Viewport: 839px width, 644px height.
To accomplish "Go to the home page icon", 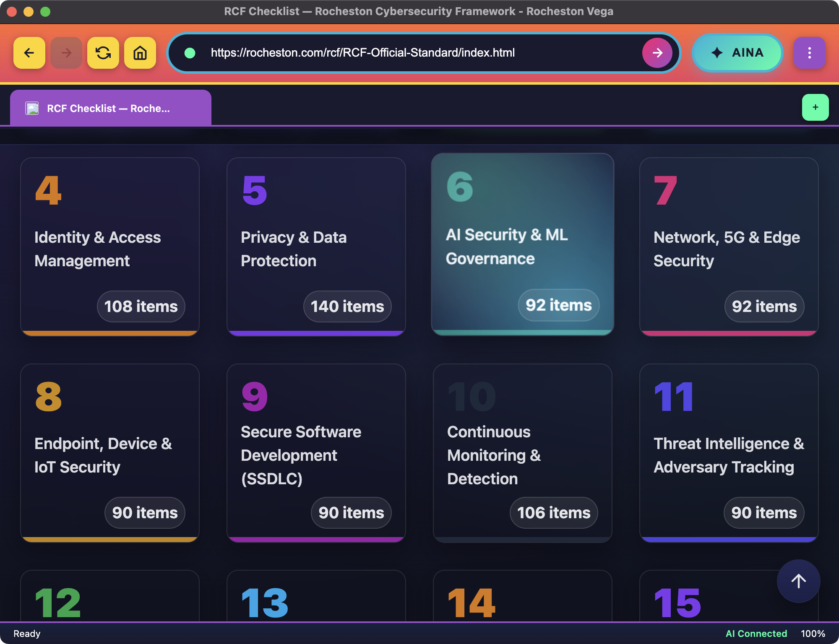I will (x=140, y=53).
